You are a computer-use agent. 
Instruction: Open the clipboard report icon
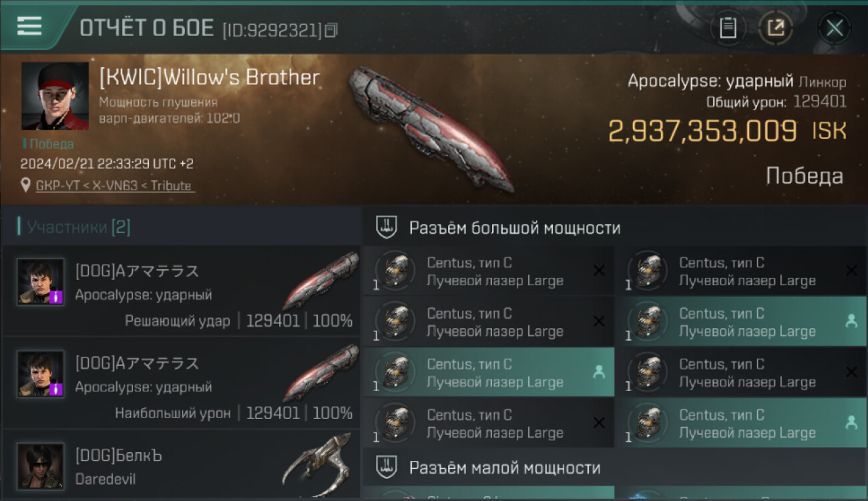pyautogui.click(x=728, y=28)
